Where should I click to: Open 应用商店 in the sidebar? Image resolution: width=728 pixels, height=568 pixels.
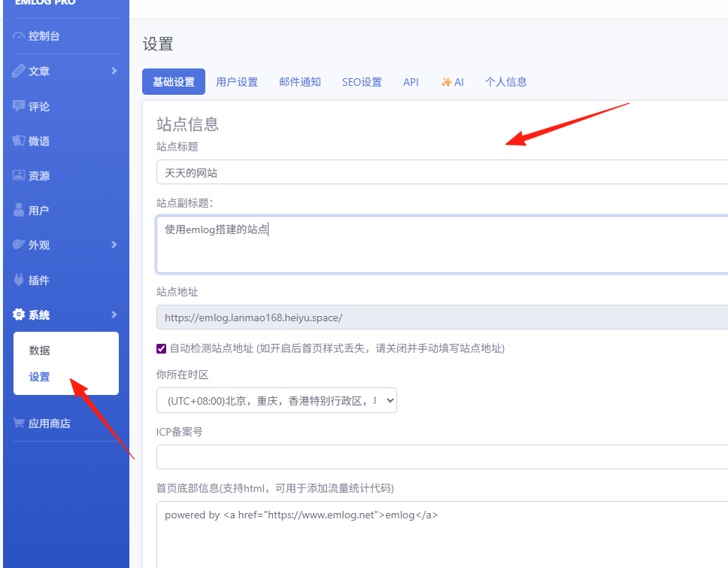coord(49,424)
